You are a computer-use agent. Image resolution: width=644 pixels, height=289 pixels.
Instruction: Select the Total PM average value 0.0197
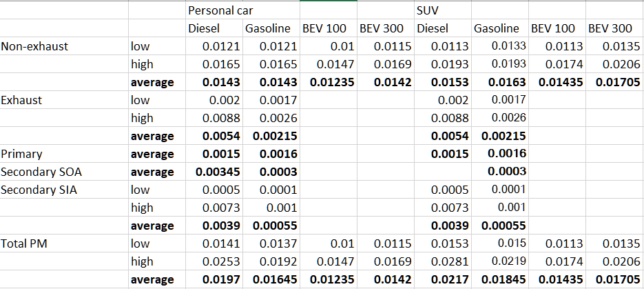221,279
